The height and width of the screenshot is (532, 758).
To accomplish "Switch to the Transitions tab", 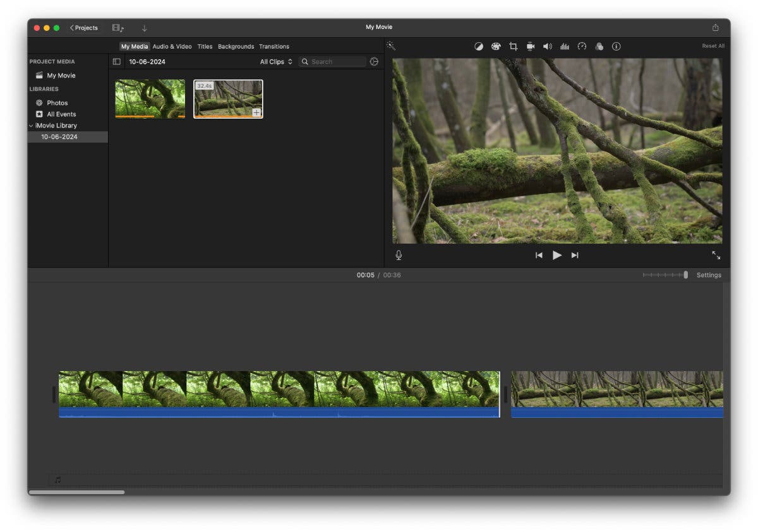I will [x=274, y=46].
